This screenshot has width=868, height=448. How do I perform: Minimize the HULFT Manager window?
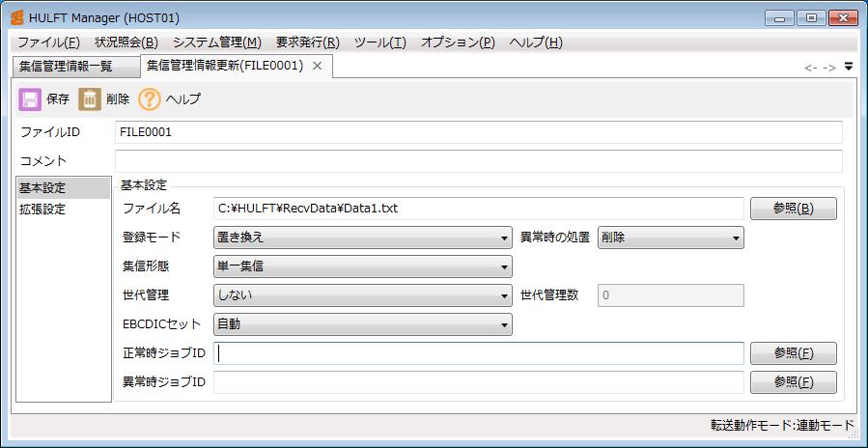[x=780, y=18]
